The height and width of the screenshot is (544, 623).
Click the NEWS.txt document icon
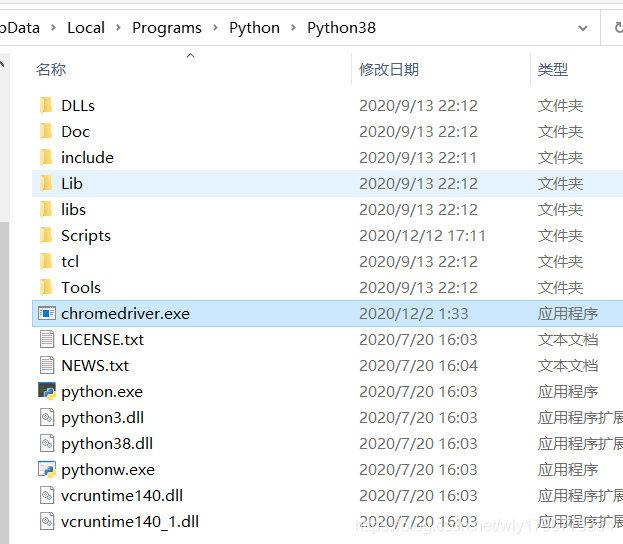pyautogui.click(x=47, y=366)
